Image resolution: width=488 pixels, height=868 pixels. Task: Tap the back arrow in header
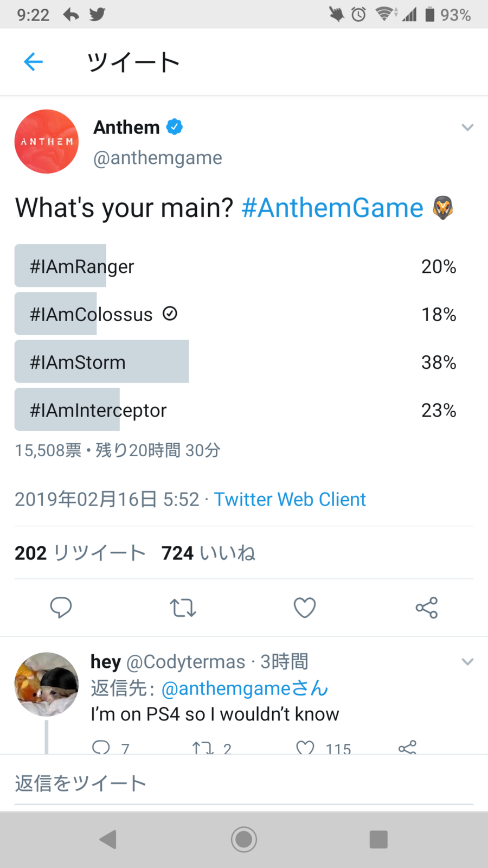pos(34,62)
